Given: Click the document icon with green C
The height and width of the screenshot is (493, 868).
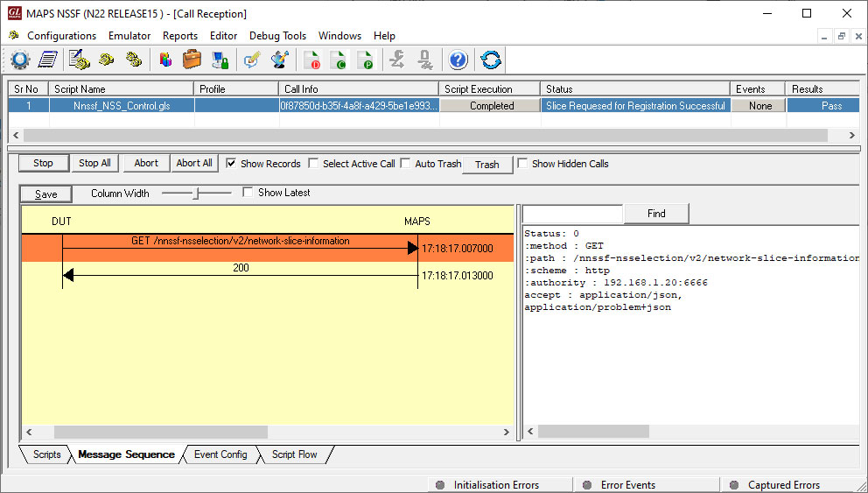Looking at the screenshot, I should pos(339,60).
